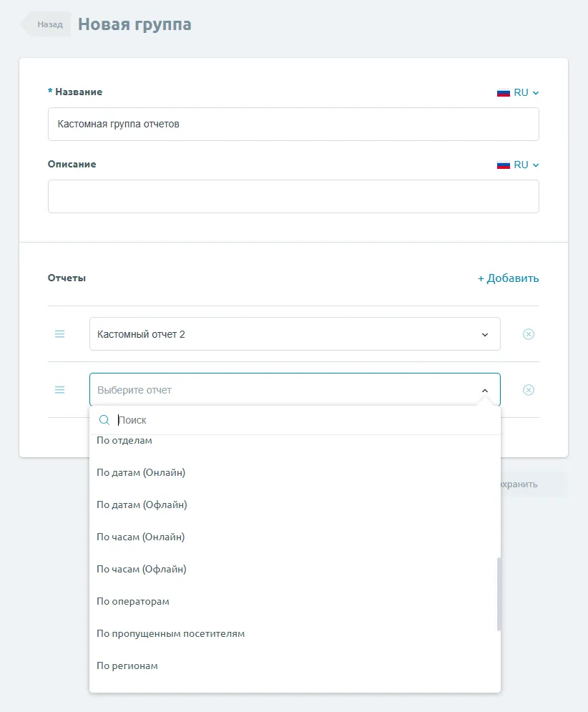Click Russian flag next to Описание
588x712 pixels.
[x=504, y=165]
